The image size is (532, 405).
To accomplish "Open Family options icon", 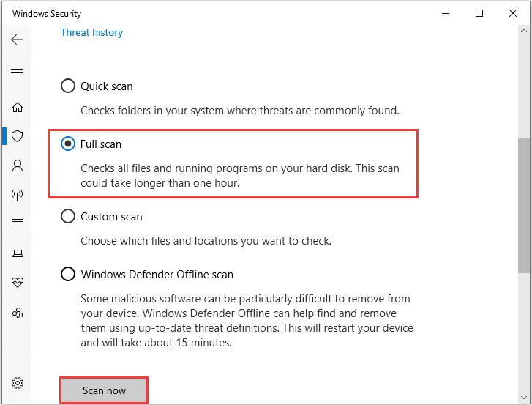I will coord(18,312).
